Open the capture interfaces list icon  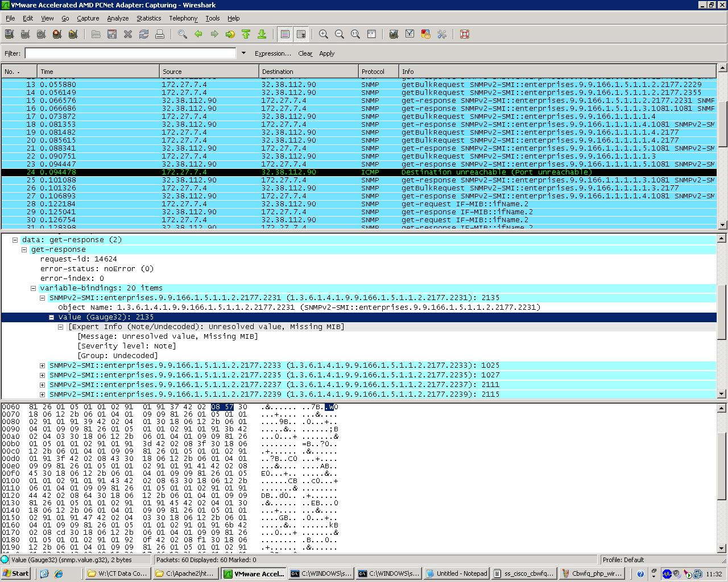coord(9,34)
